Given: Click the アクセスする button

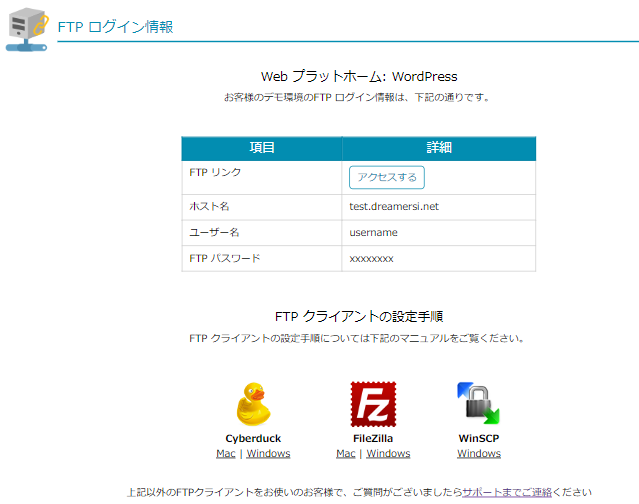Looking at the screenshot, I should point(387,177).
